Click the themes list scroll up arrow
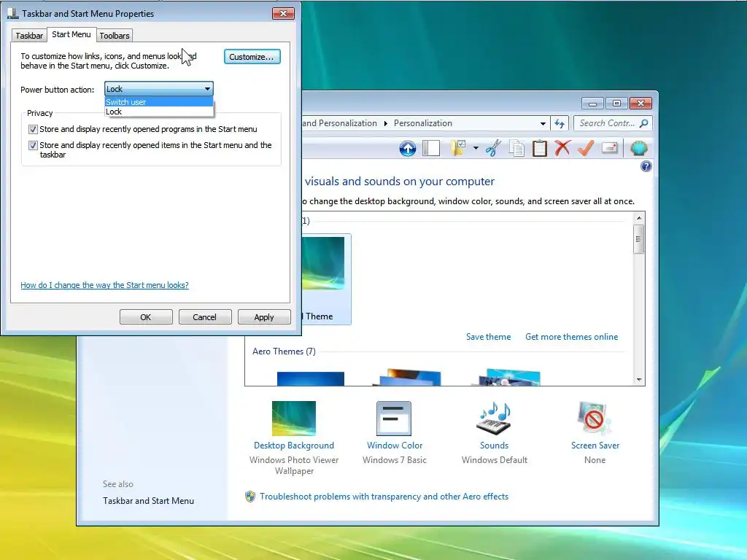 [x=639, y=218]
